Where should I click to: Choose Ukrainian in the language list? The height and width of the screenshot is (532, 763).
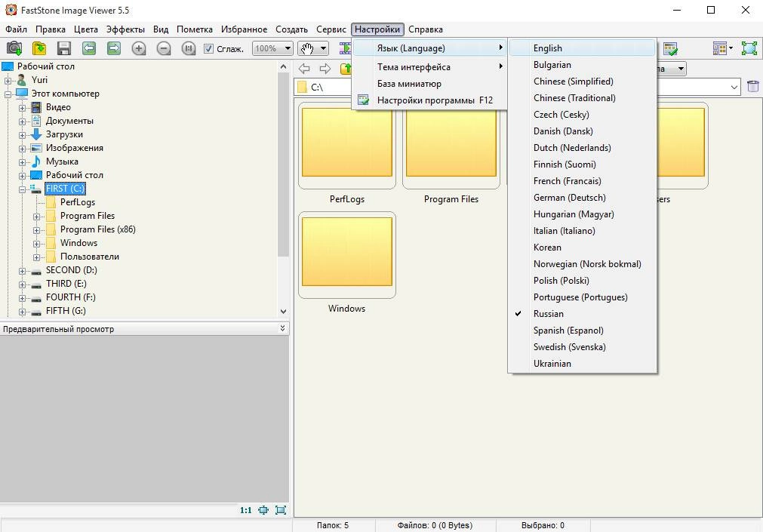582,364
